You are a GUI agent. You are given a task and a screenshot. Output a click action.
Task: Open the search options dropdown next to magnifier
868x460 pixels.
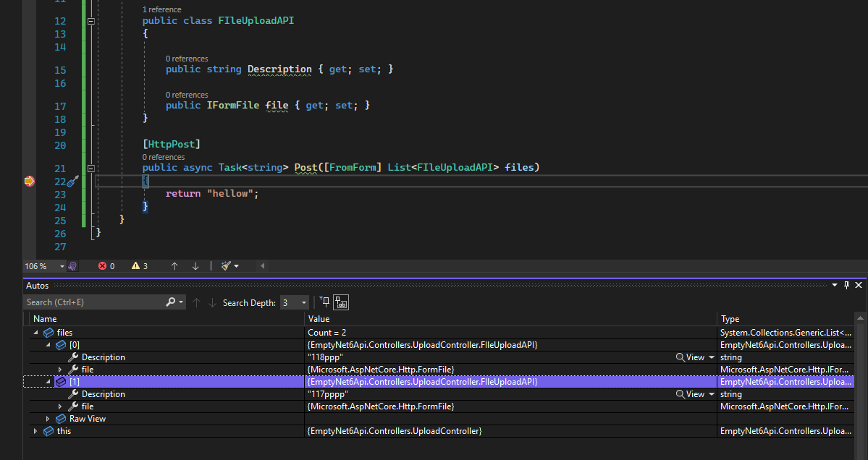(x=181, y=302)
